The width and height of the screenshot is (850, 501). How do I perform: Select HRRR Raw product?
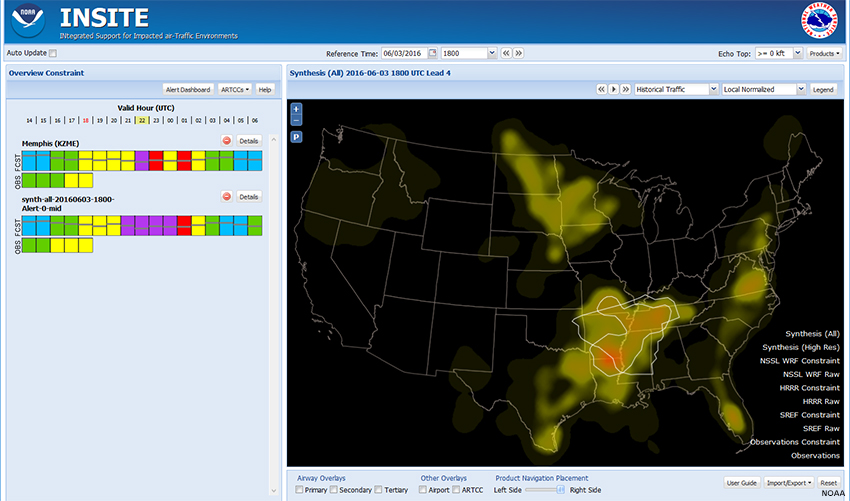pyautogui.click(x=821, y=402)
